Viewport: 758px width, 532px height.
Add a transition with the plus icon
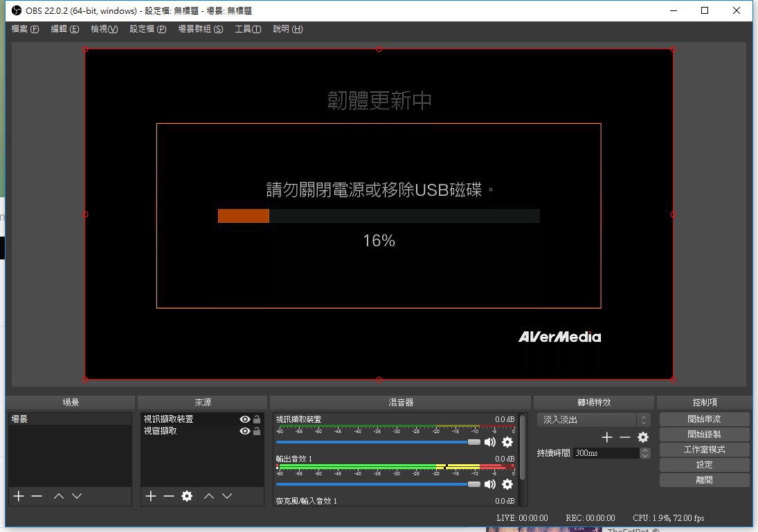click(x=607, y=437)
